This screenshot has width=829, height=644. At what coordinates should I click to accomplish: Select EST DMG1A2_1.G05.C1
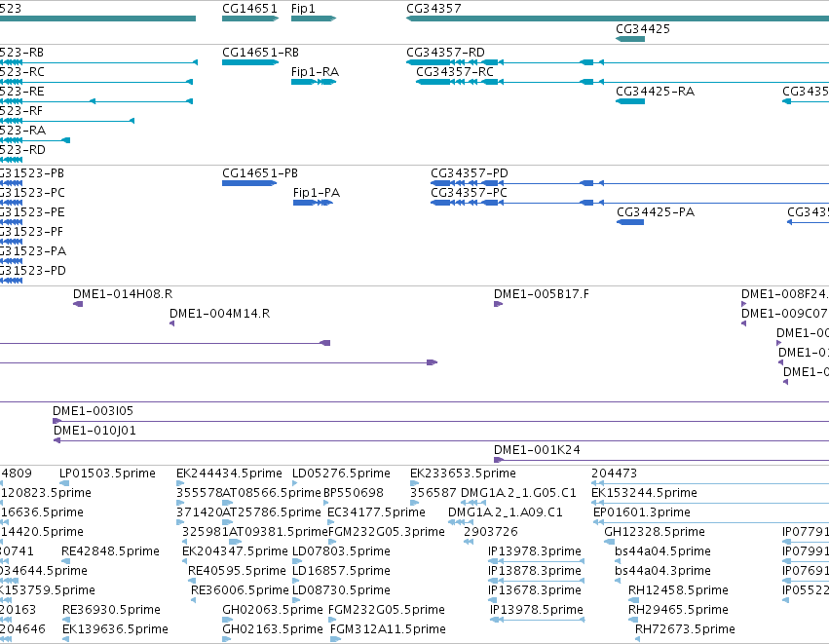click(x=518, y=493)
